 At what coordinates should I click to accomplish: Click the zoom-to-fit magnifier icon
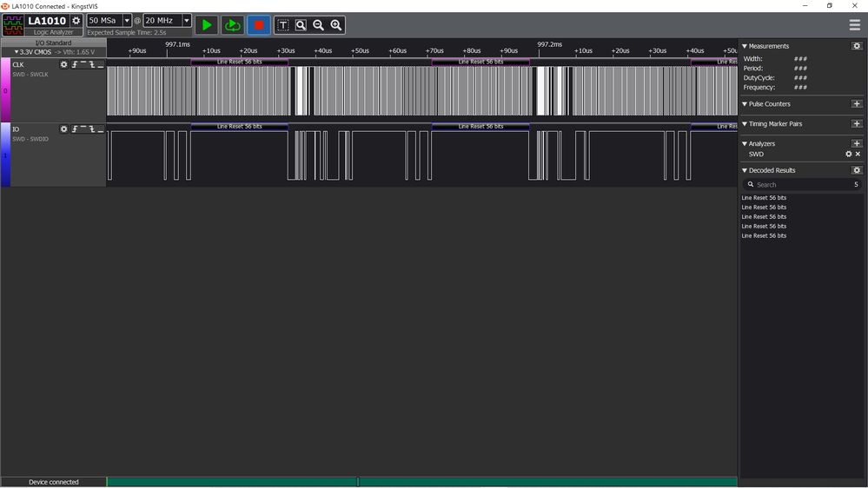[x=301, y=25]
